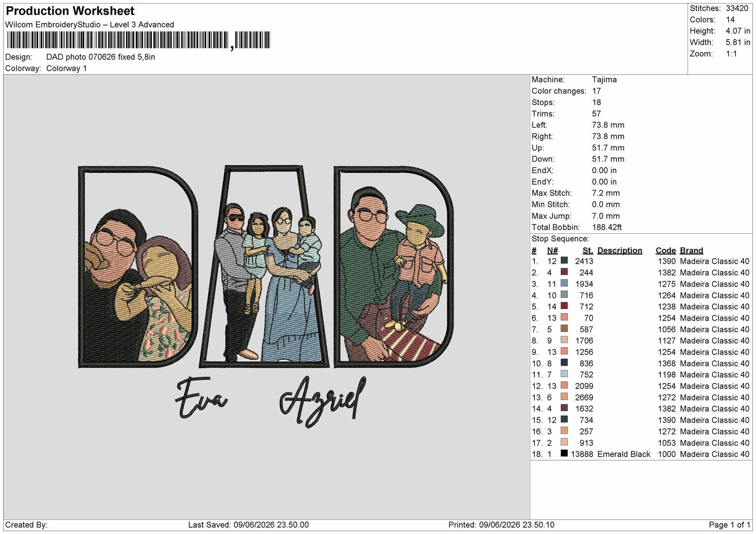The width and height of the screenshot is (756, 534).
Task: Select the Last Saved timestamp 09/06/2026 23.50.00
Action: pos(271,525)
